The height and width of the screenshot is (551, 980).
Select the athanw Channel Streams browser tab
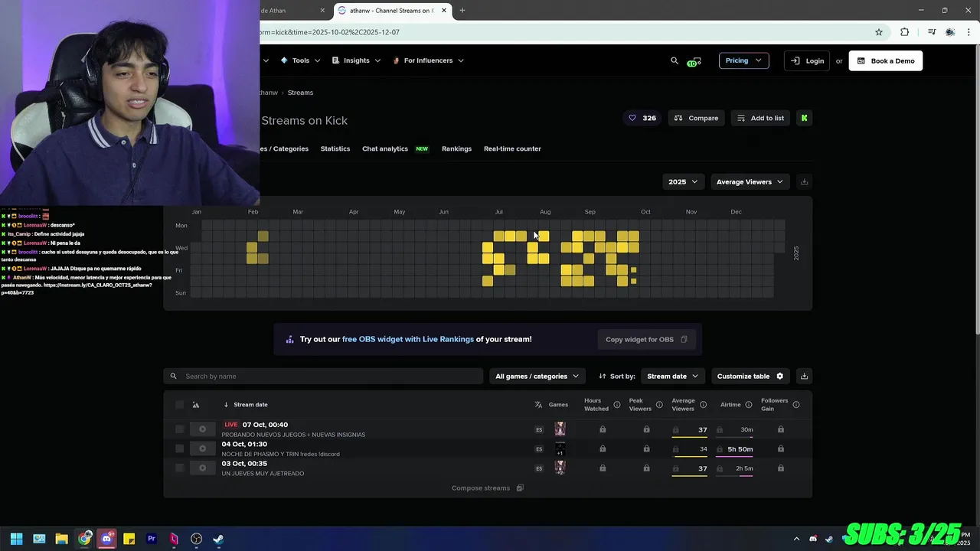click(x=392, y=11)
